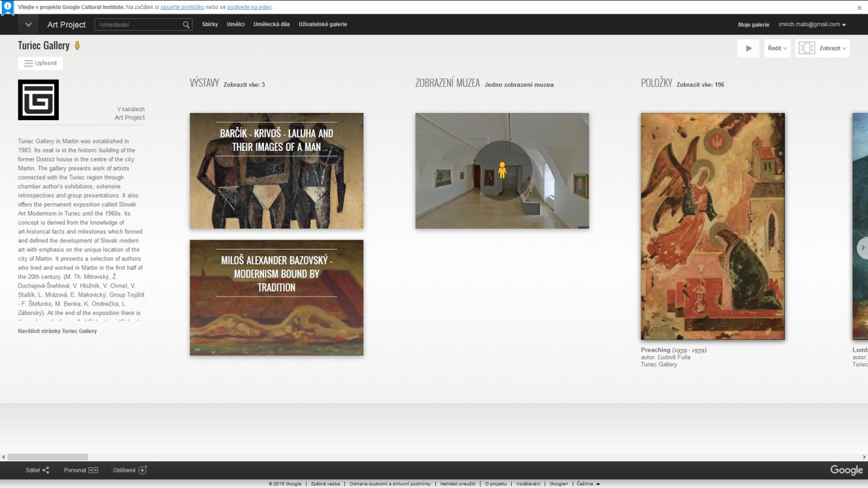Open the Řadit sort dropdown
Screen dimensions: 868x488
point(777,48)
